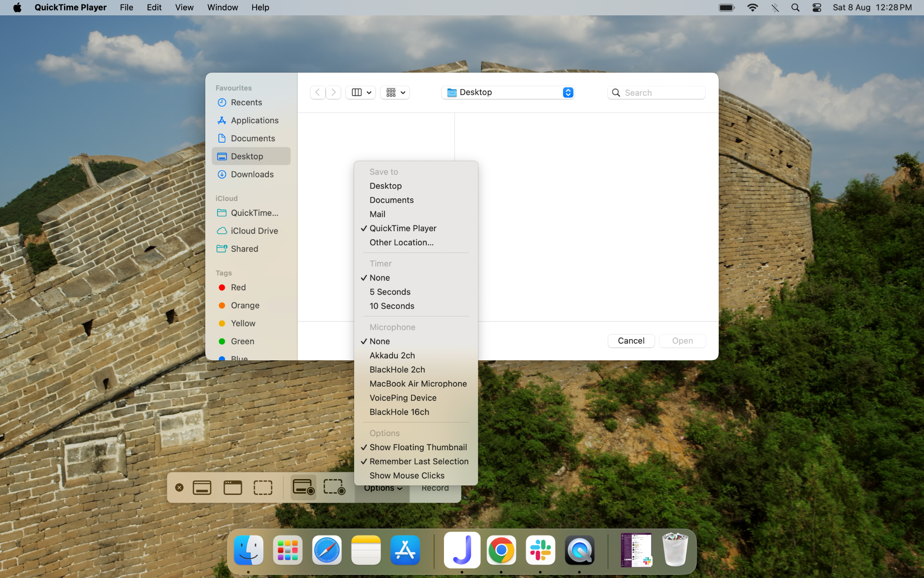Image resolution: width=924 pixels, height=578 pixels.
Task: Select Capture Selected Portion icon
Action: (263, 488)
